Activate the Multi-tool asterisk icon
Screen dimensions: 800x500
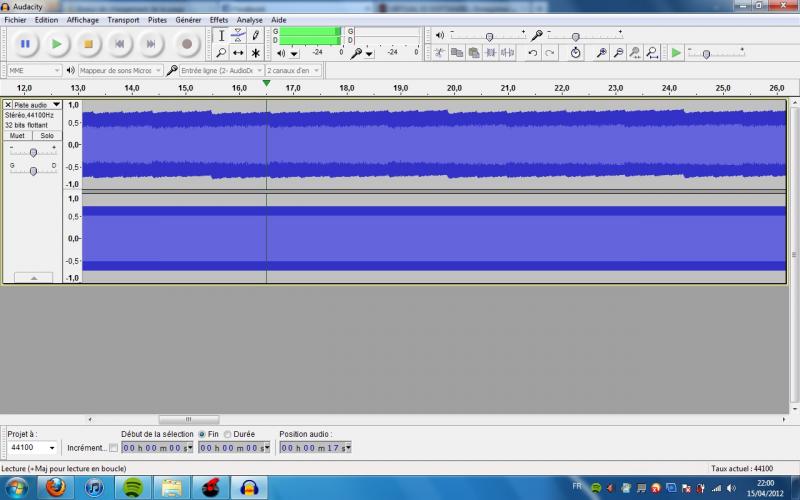tap(255, 52)
